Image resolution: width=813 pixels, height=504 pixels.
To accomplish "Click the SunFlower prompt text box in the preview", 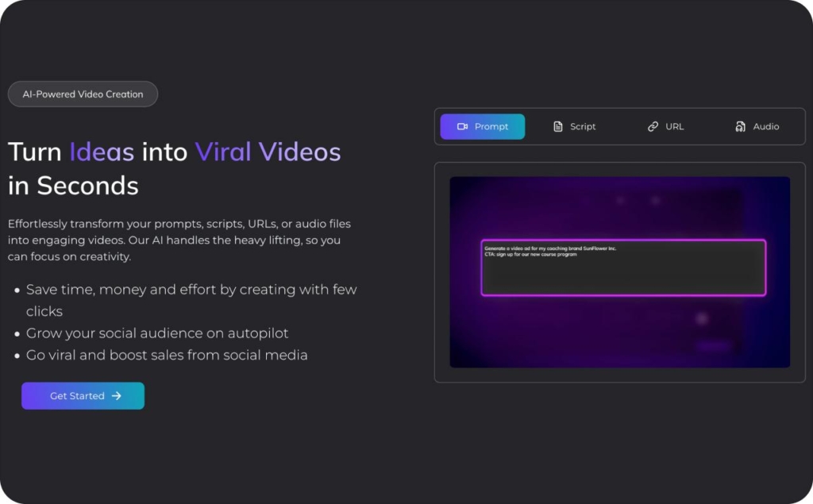I will pyautogui.click(x=623, y=268).
